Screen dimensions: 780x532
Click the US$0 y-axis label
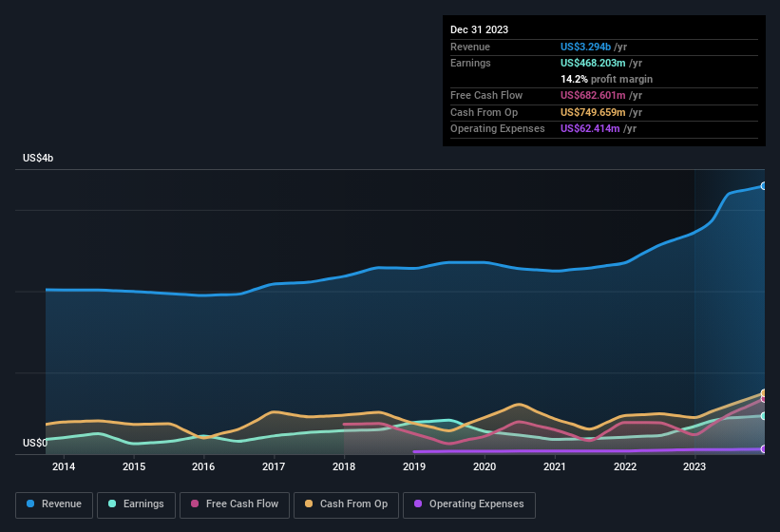[x=35, y=443]
